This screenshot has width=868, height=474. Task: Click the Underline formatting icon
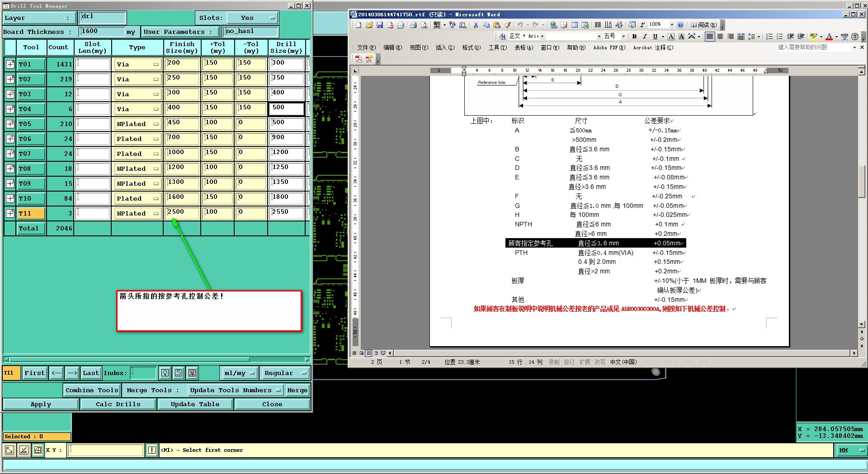pyautogui.click(x=655, y=37)
